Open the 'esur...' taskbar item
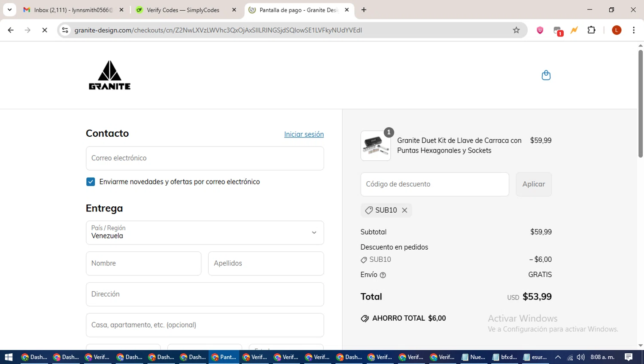 [535, 357]
